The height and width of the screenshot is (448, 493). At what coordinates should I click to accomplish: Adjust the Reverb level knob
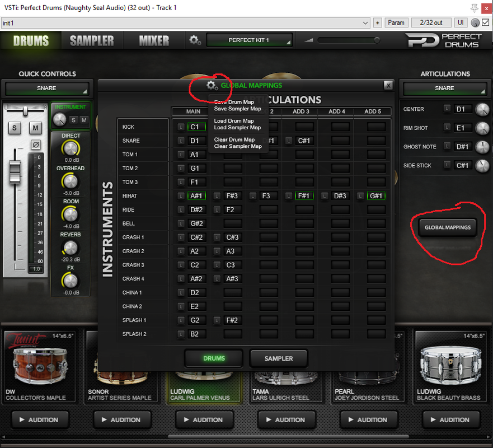point(71,248)
